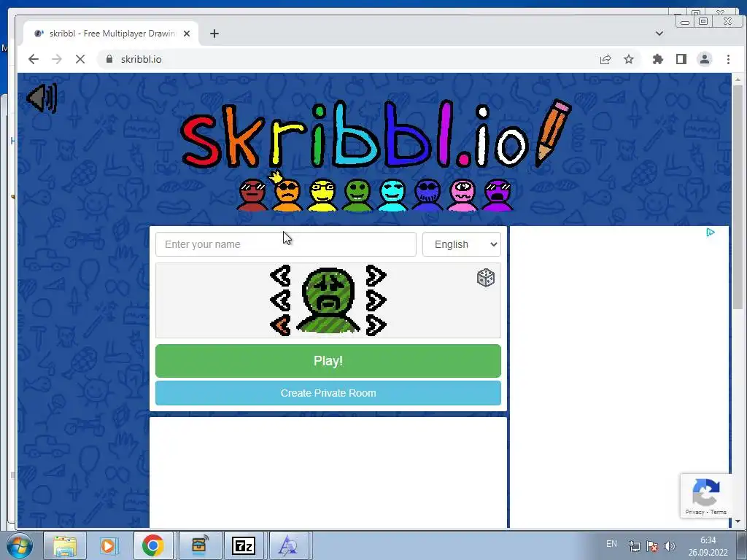The image size is (747, 560).
Task: Select the skribbl browser tab
Action: point(111,34)
